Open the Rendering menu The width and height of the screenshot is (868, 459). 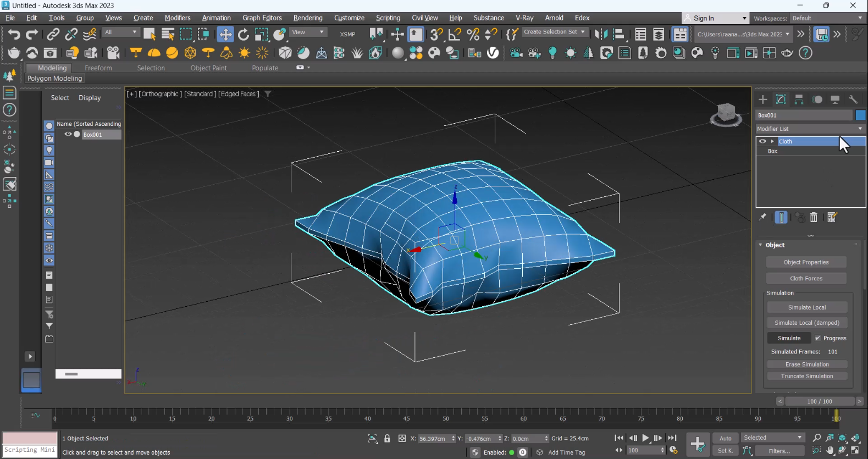click(x=307, y=18)
